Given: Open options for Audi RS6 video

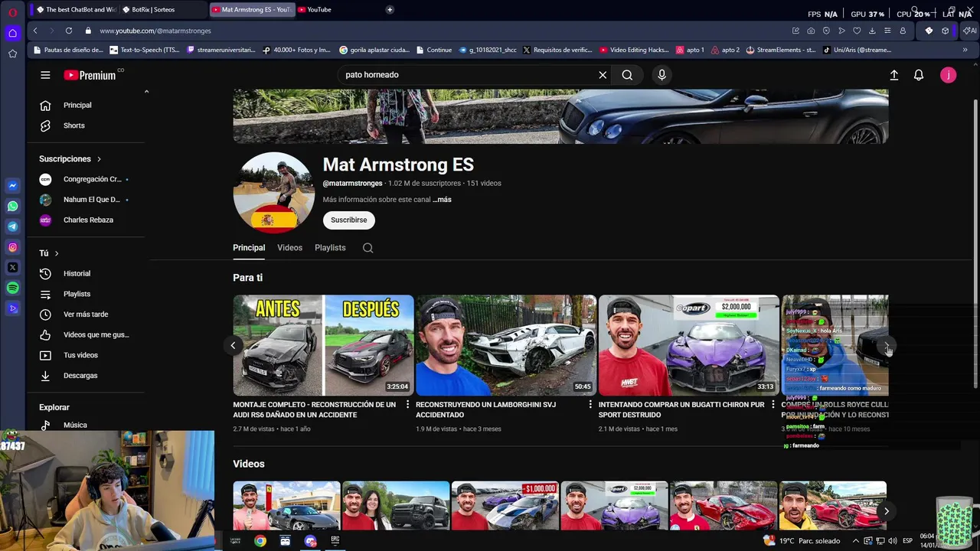Looking at the screenshot, I should pos(407,405).
